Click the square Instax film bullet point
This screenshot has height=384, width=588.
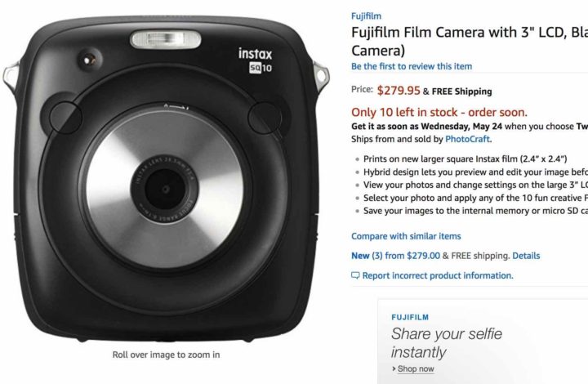click(465, 159)
